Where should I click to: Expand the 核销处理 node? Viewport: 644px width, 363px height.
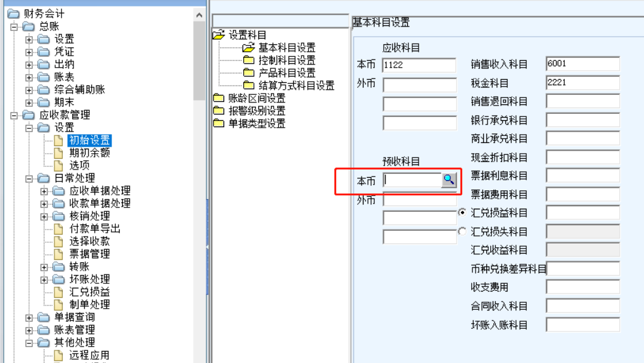pyautogui.click(x=44, y=216)
